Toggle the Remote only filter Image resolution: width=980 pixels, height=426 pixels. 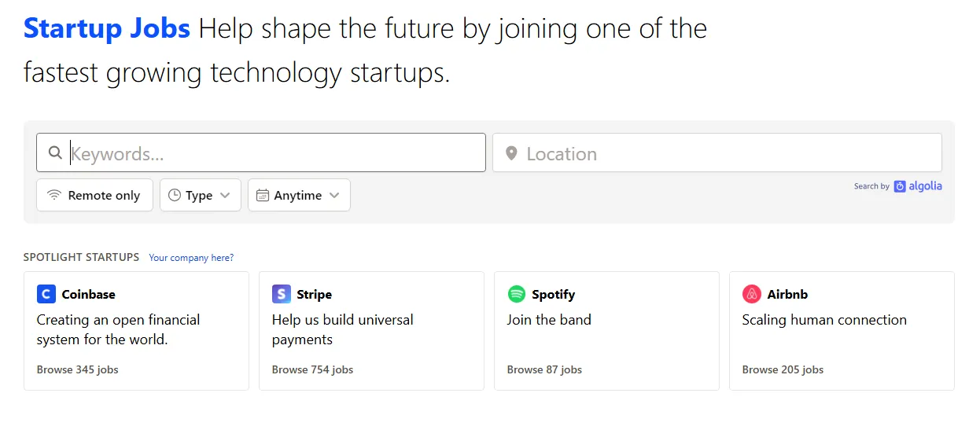tap(94, 195)
